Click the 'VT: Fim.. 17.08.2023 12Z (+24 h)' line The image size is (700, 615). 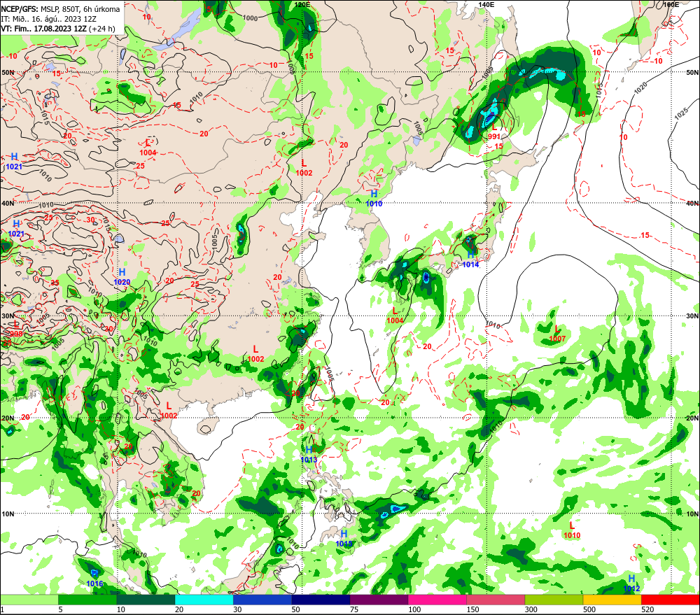pos(57,29)
